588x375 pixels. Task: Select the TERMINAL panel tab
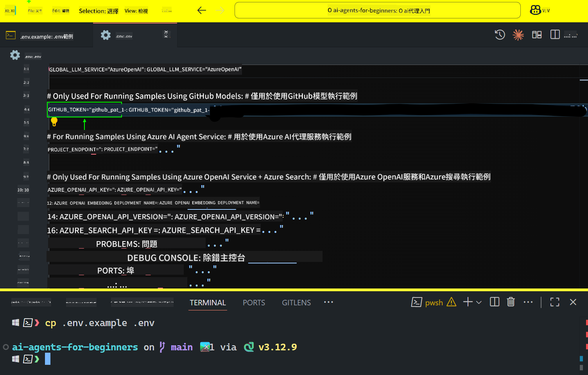(208, 303)
